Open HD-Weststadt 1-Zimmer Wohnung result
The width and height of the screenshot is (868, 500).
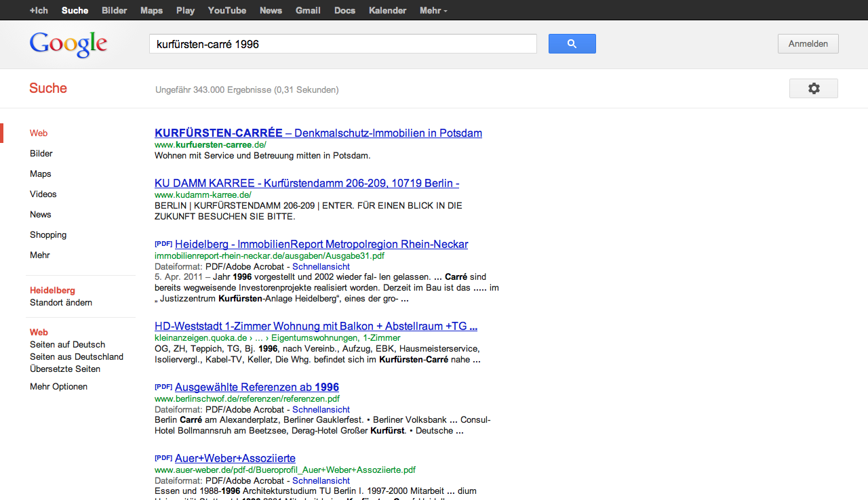316,326
